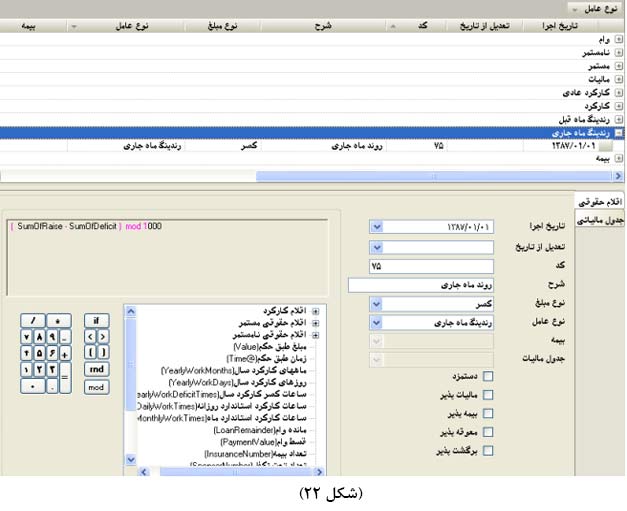Screen dimensions: 627x511
Task: Insert an opening parenthesis with the ( key
Action: [90, 352]
